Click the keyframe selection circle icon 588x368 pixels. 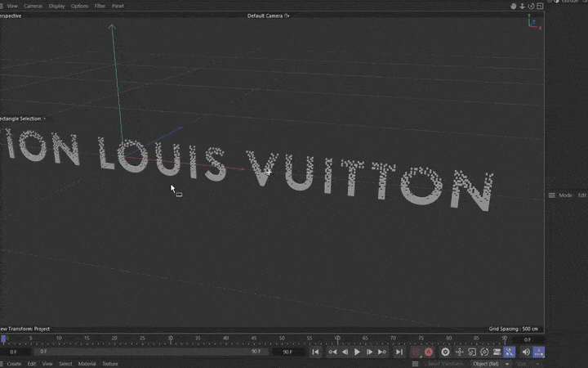pyautogui.click(x=445, y=352)
